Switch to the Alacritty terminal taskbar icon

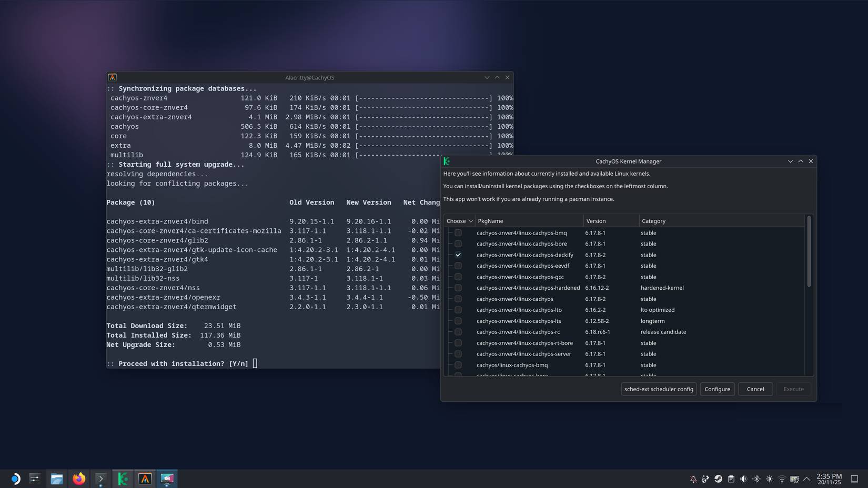pyautogui.click(x=145, y=479)
